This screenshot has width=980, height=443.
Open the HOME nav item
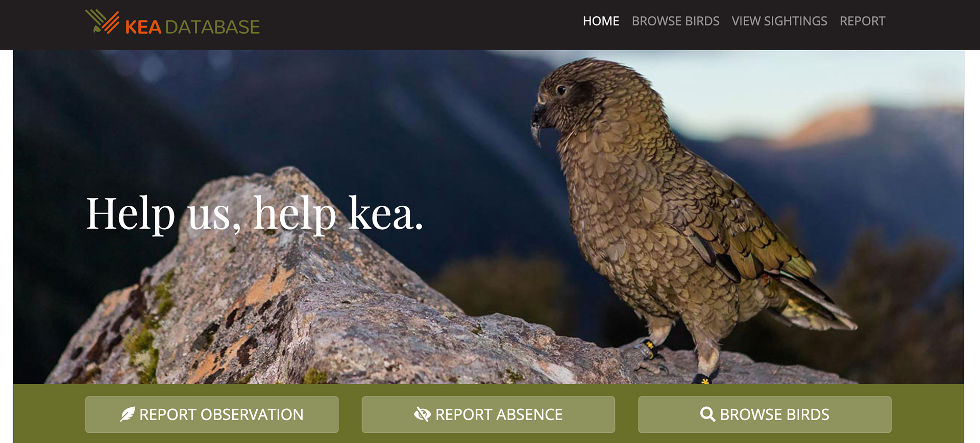pyautogui.click(x=601, y=21)
